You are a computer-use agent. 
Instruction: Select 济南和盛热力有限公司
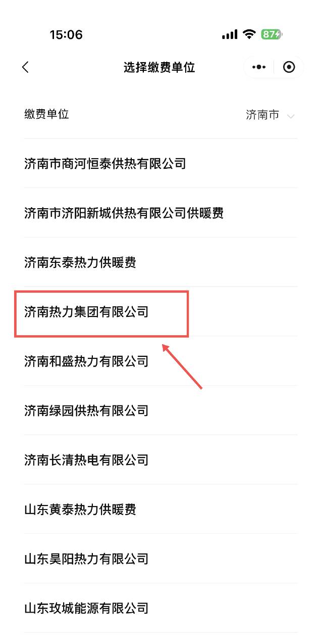161,361
